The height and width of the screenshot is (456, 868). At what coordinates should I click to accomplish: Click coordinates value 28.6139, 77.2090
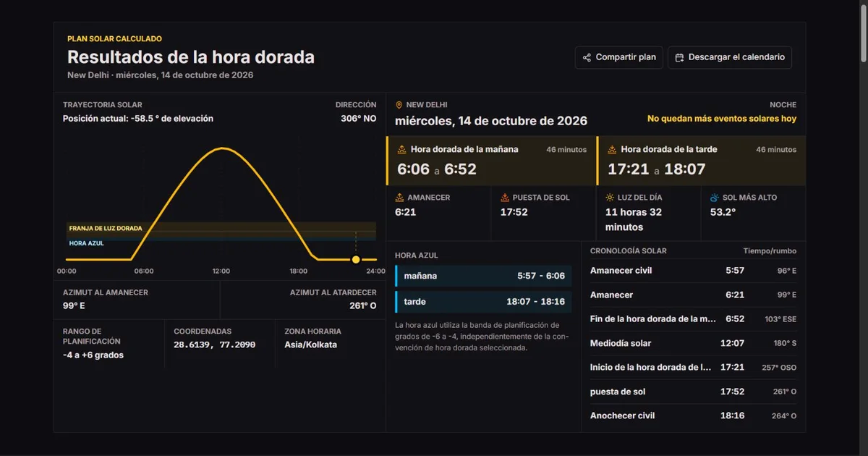pyautogui.click(x=215, y=345)
